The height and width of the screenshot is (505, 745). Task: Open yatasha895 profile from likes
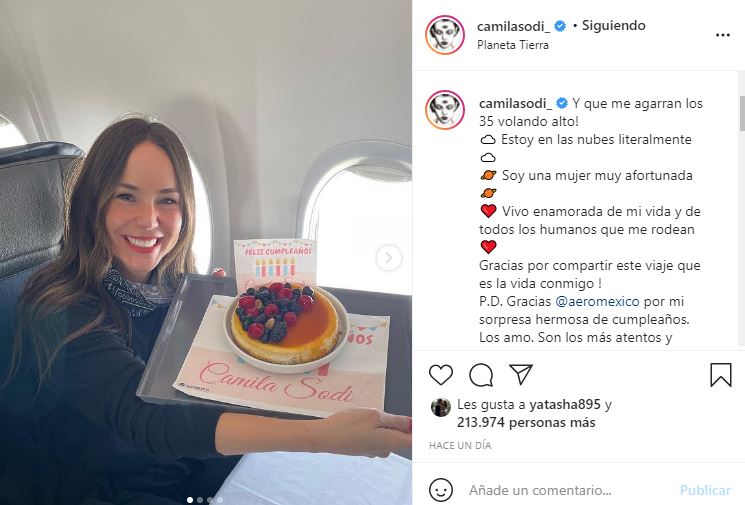565,404
